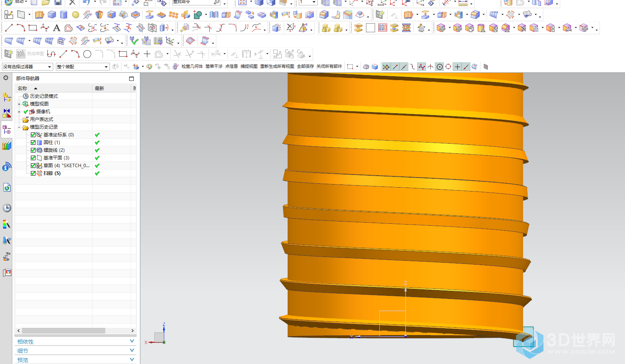Click the Delete (X) toolbar icon
625x364 pixels.
[72, 2]
